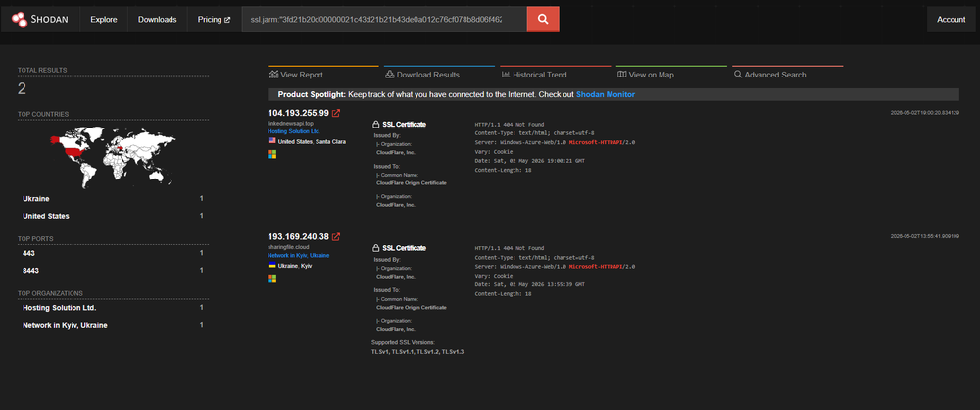
Task: Click lock icon of first SSL Certificate
Action: click(375, 125)
